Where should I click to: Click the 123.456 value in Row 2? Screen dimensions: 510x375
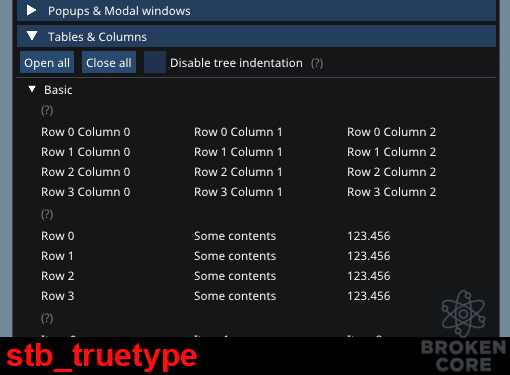369,276
